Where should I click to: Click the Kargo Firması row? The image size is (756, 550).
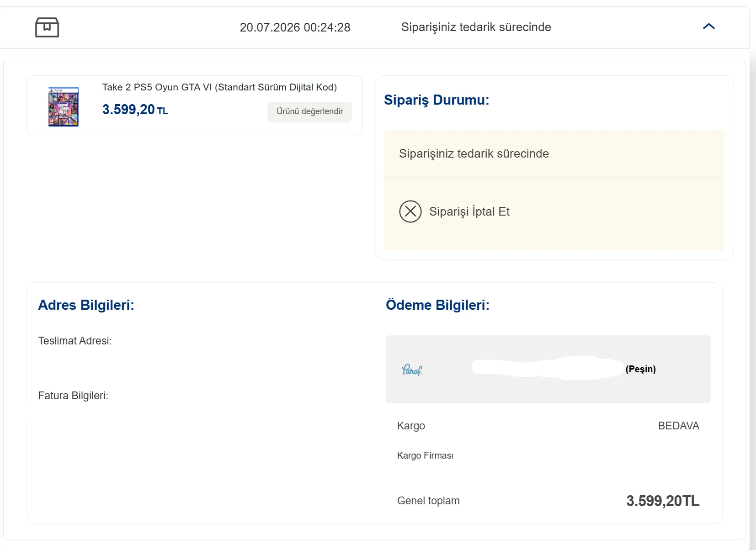548,455
